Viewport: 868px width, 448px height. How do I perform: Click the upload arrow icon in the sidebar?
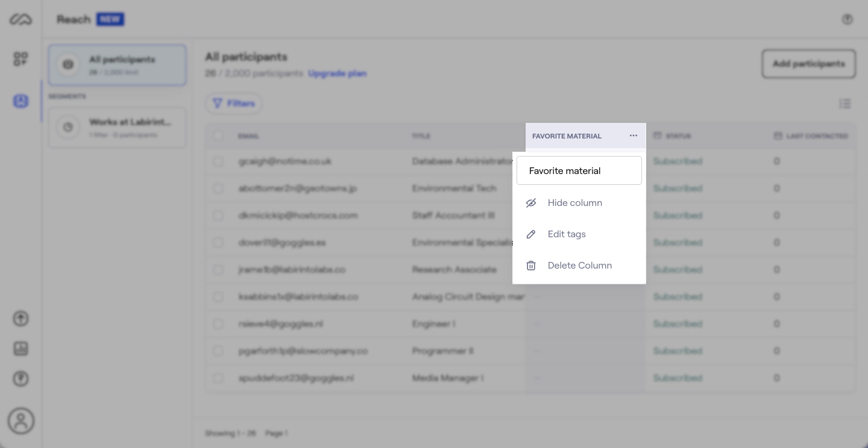pyautogui.click(x=21, y=319)
